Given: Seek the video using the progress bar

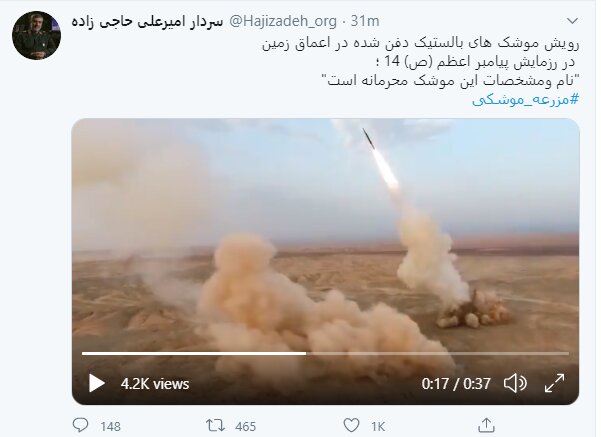Looking at the screenshot, I should pos(325,353).
